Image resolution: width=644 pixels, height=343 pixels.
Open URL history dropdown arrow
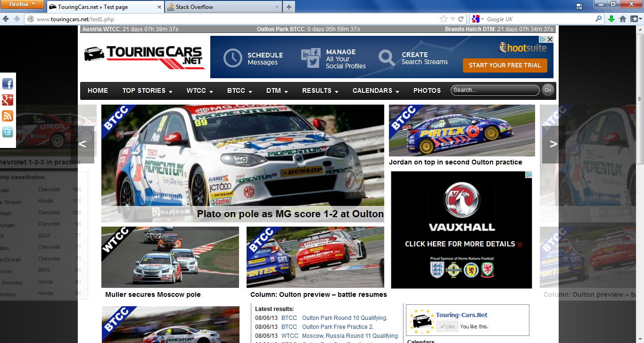click(453, 19)
